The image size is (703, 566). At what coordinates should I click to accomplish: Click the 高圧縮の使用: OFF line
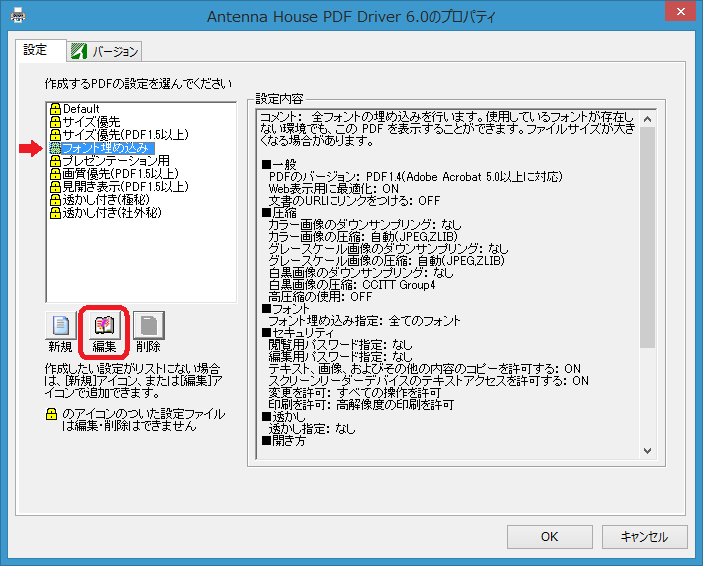coord(320,297)
